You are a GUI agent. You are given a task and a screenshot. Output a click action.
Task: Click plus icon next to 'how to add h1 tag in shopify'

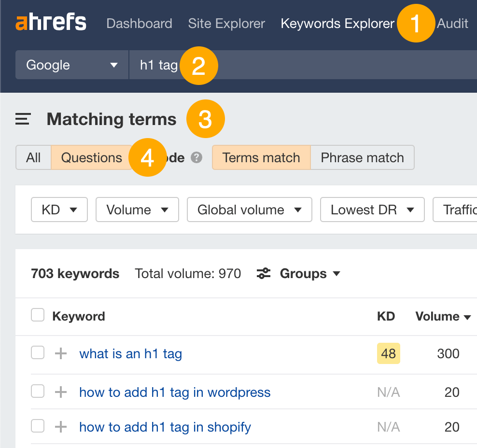(x=60, y=426)
